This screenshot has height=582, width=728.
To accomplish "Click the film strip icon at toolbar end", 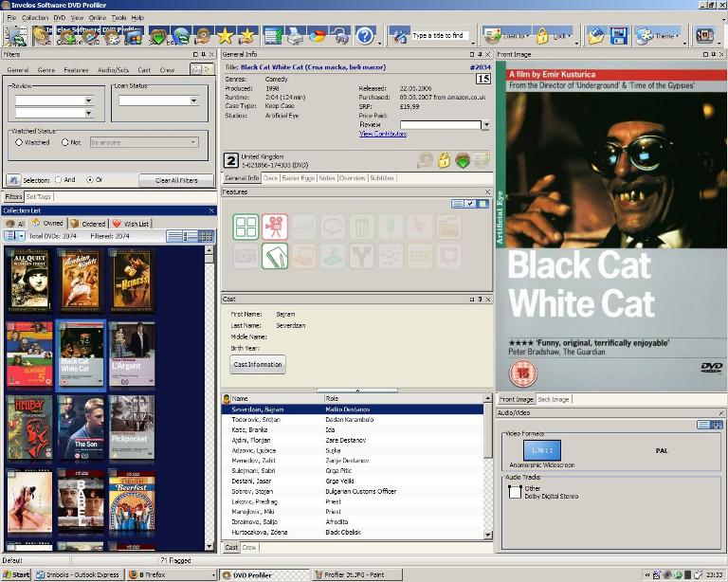I will (705, 36).
